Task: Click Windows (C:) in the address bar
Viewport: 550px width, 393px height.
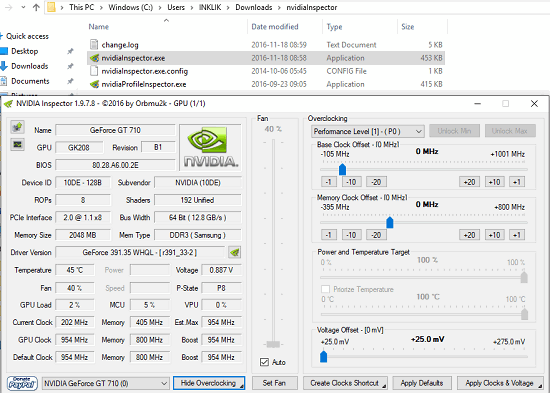Action: click(x=130, y=7)
